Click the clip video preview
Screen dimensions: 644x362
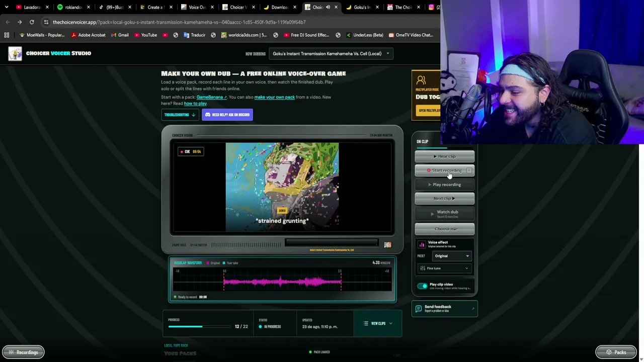(x=282, y=188)
